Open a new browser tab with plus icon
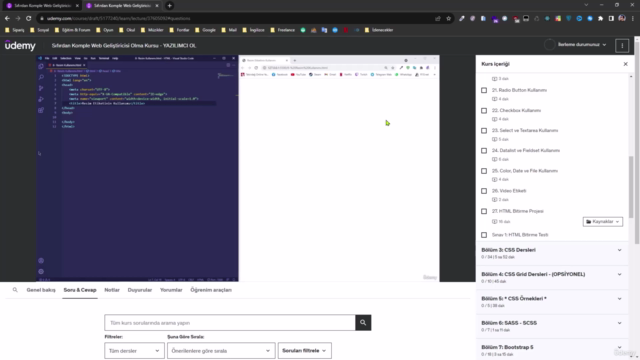Image resolution: width=640 pixels, height=360 pixels. [x=169, y=6]
